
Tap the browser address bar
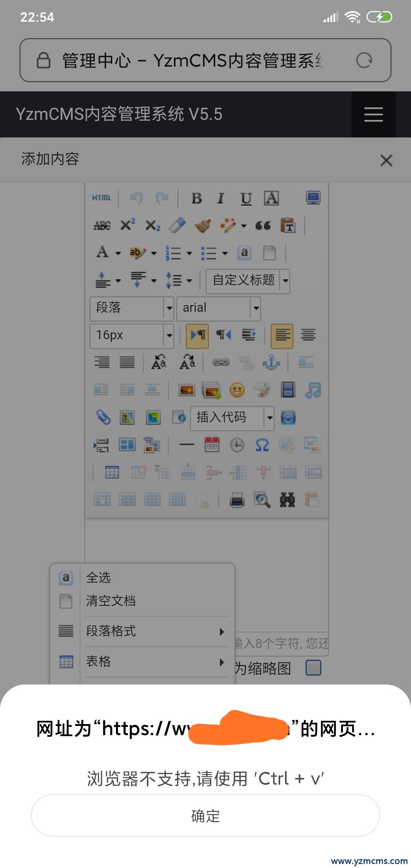205,60
